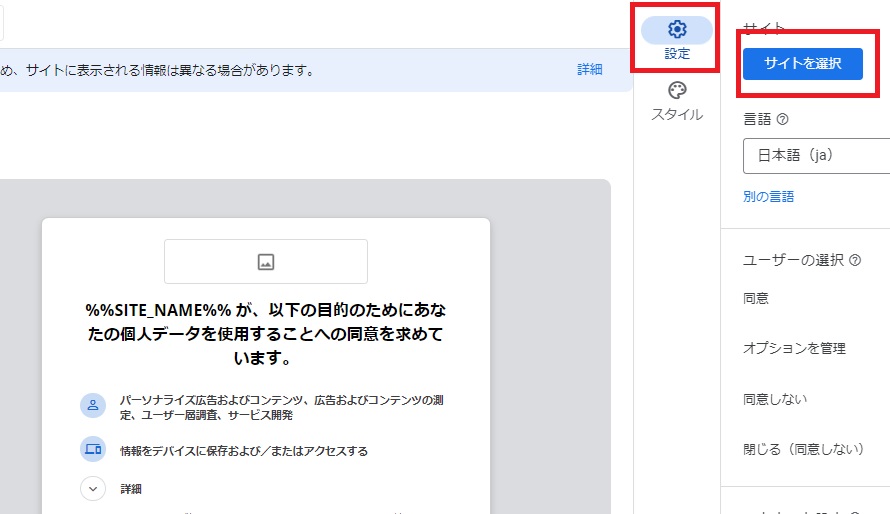Click help icon beside ユーザーの選択

point(855,260)
